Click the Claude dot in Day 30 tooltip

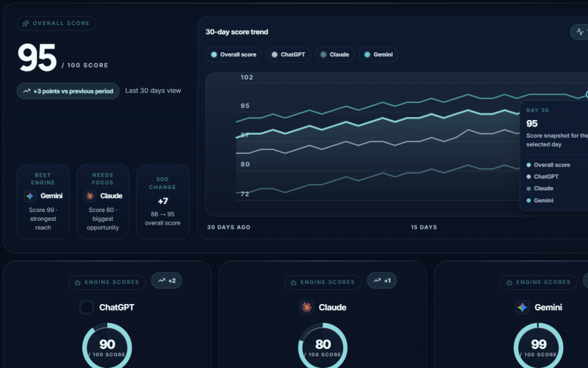[x=528, y=188]
